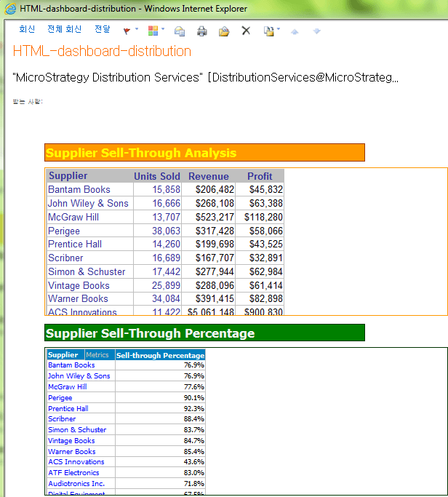Open the flag dropdown arrow
The width and height of the screenshot is (448, 497).
click(x=137, y=29)
